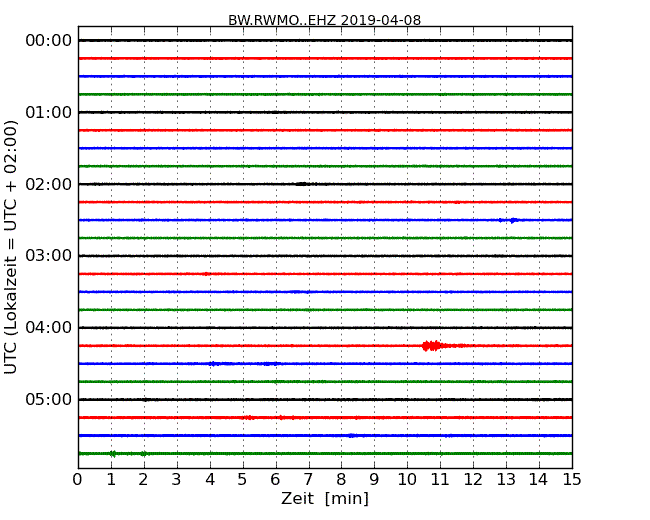The width and height of the screenshot is (650, 520).
Task: Click the red burst near minute 5 after 05:00
Action: tap(249, 418)
